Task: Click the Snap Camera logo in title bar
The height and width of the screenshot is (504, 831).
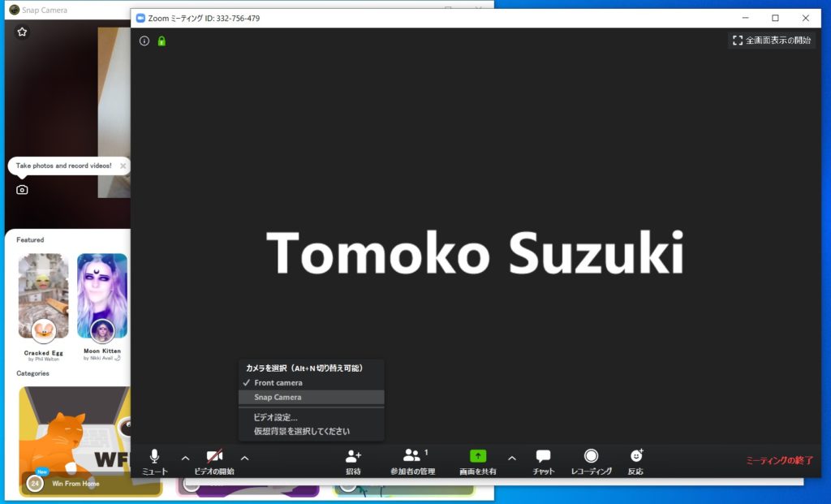Action: [15, 10]
